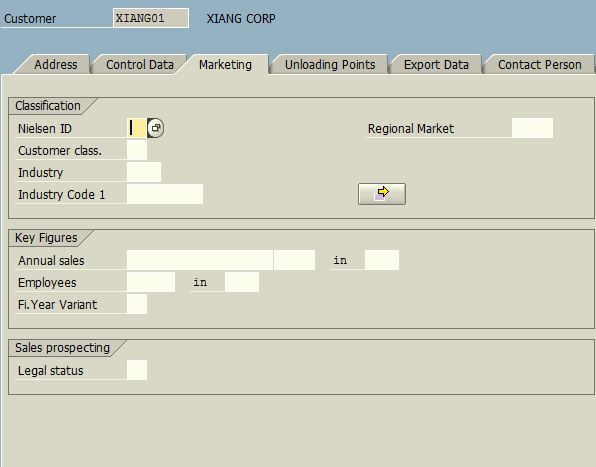The width and height of the screenshot is (596, 467).
Task: Click the Classification group header
Action: click(x=48, y=106)
